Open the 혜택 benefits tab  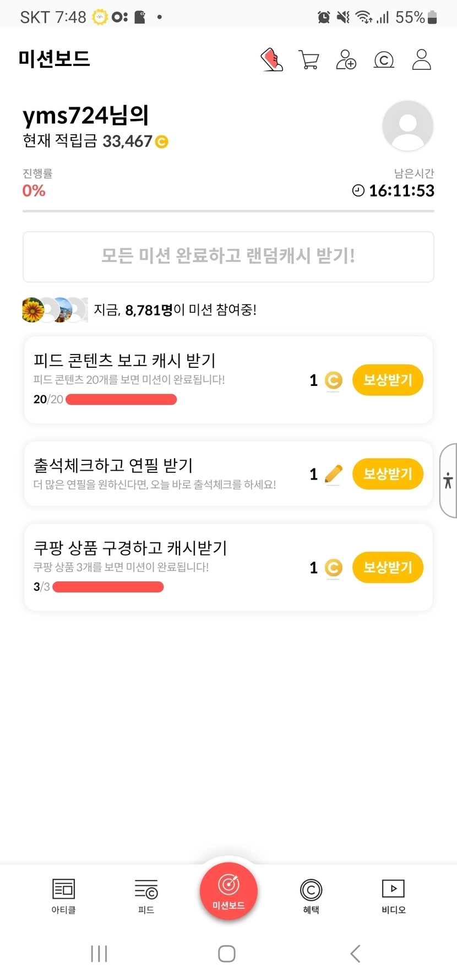coord(311,896)
